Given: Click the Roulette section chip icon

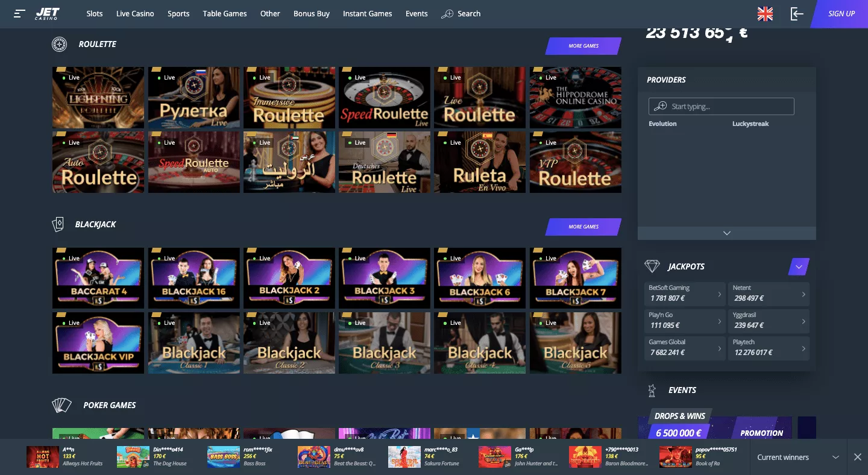Looking at the screenshot, I should (59, 45).
